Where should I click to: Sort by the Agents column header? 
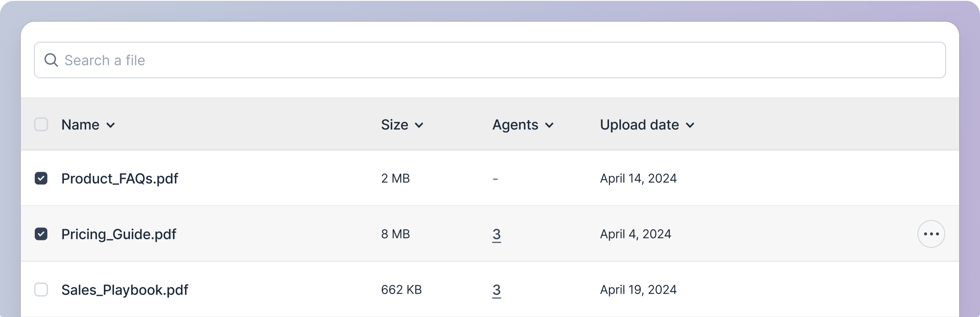point(523,125)
